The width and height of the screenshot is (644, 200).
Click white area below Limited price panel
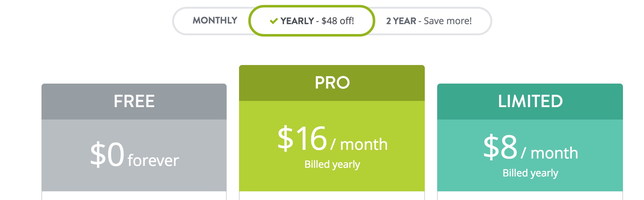530,196
